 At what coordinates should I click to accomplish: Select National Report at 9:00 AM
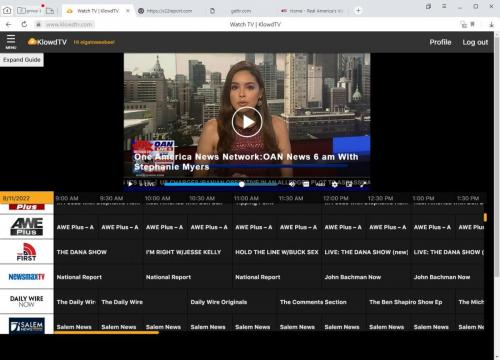pos(99,277)
